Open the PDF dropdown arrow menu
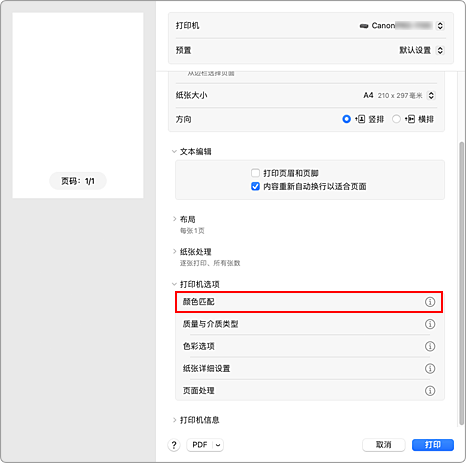The height and width of the screenshot is (463, 467). click(x=218, y=445)
